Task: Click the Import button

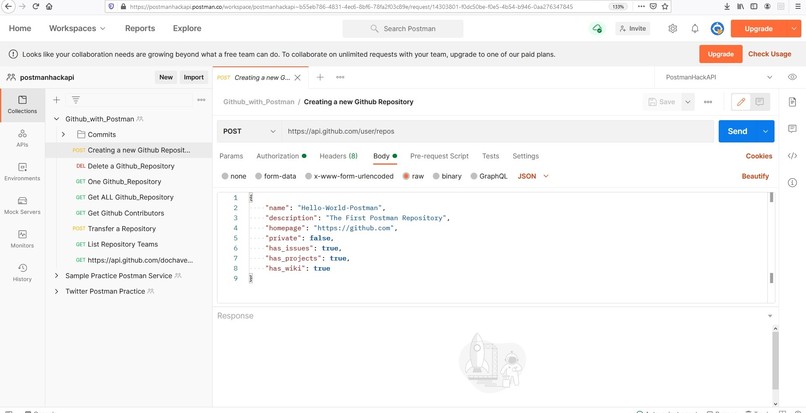Action: [194, 77]
